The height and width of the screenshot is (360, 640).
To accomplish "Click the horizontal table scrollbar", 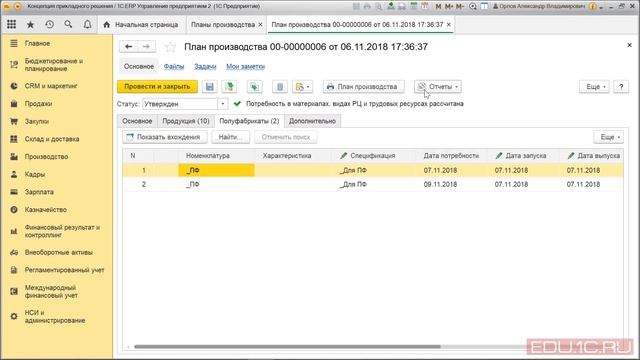I will pyautogui.click(x=287, y=347).
